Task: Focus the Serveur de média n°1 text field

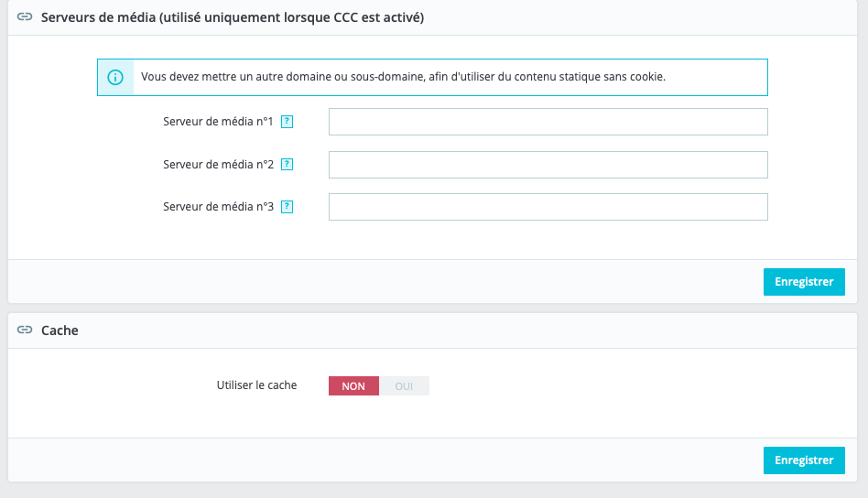Action: pyautogui.click(x=548, y=122)
